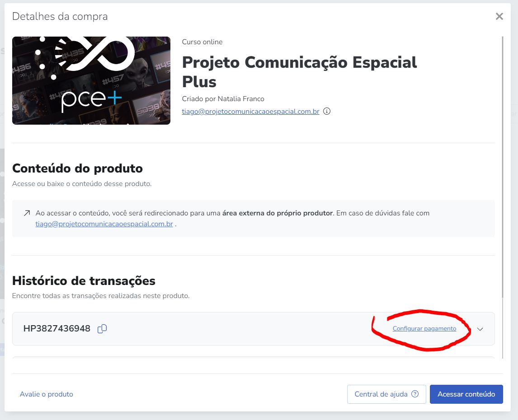Click the Criado por Natalia Franco text
This screenshot has width=518, height=420.
click(x=223, y=99)
